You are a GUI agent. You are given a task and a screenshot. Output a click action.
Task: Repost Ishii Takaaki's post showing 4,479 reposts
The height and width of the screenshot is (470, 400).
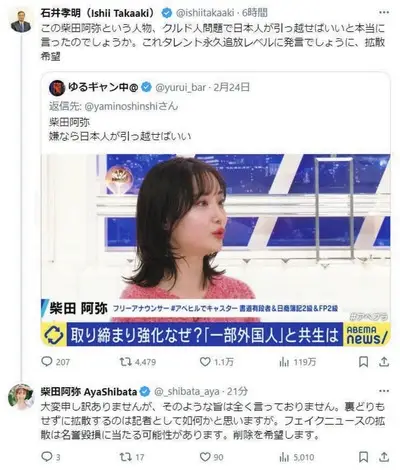pos(125,362)
